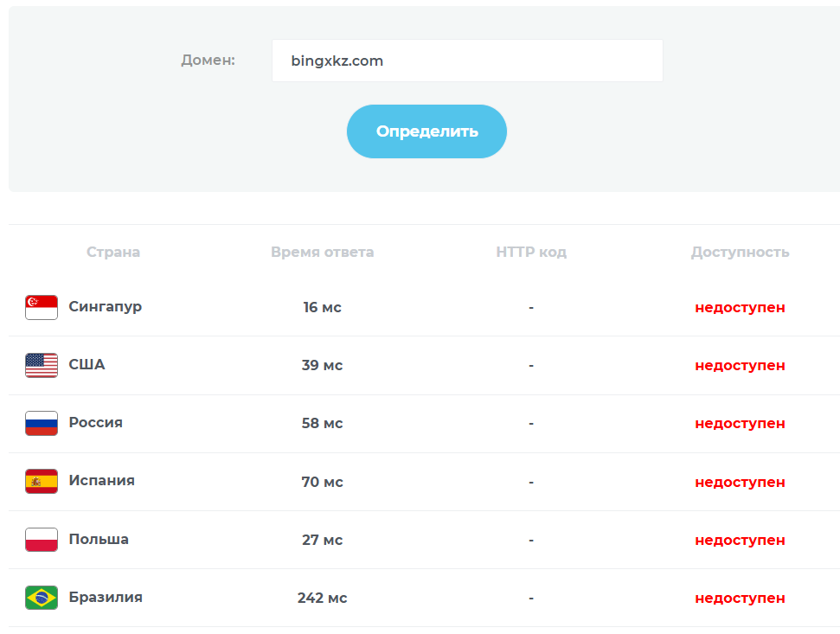Click the Spain flag icon
Screen dimensions: 840x634
pos(42,481)
